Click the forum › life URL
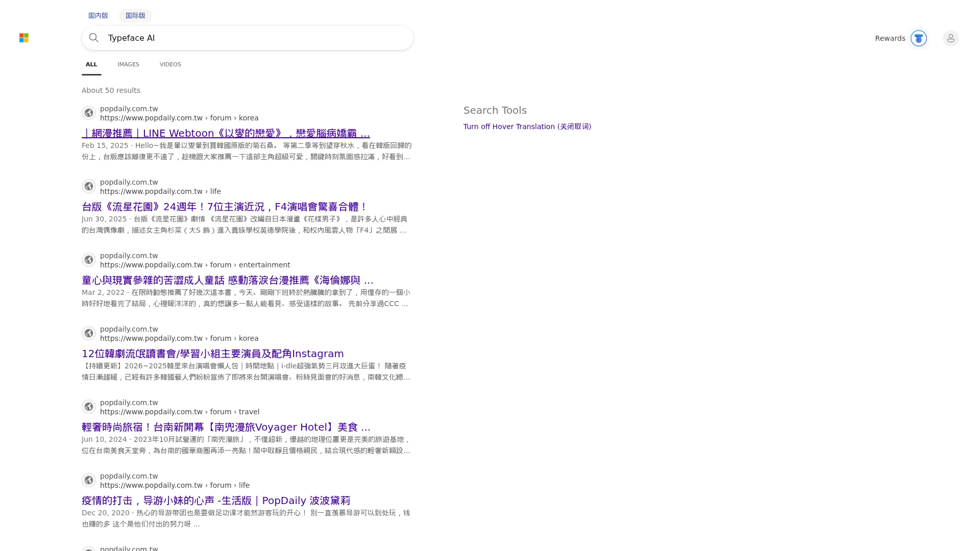 [x=175, y=485]
